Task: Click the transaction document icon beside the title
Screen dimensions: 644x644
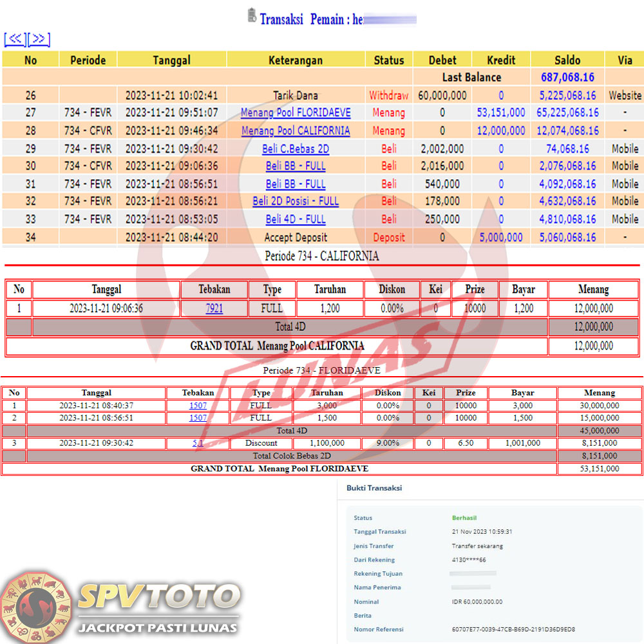Action: 252,16
